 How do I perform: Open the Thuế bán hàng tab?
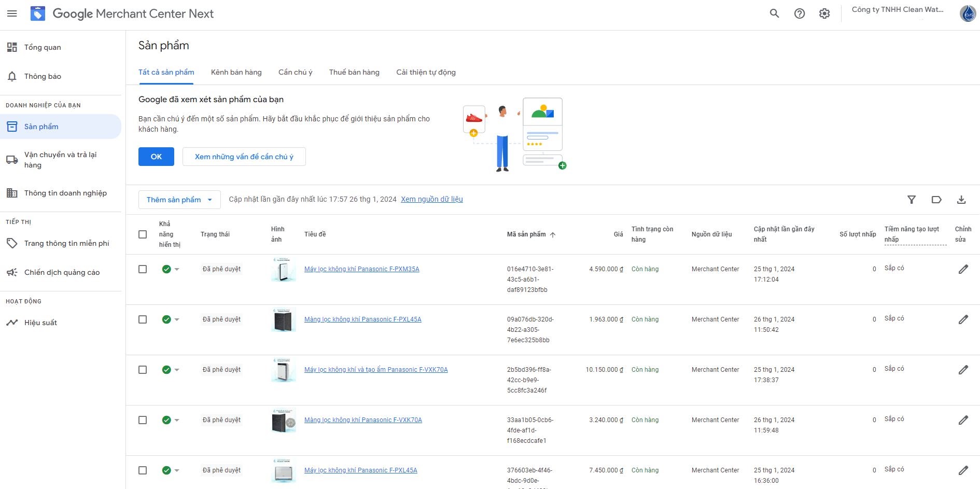click(x=354, y=72)
